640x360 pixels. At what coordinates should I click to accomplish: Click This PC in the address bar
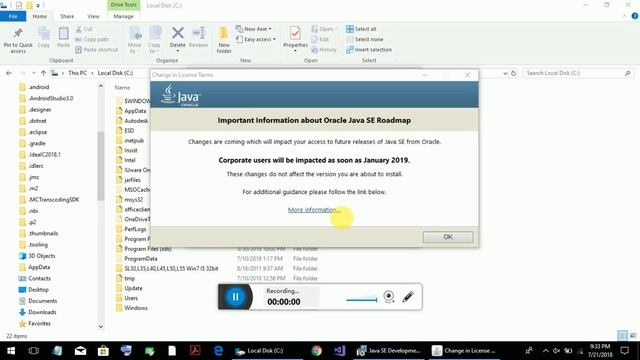point(78,73)
